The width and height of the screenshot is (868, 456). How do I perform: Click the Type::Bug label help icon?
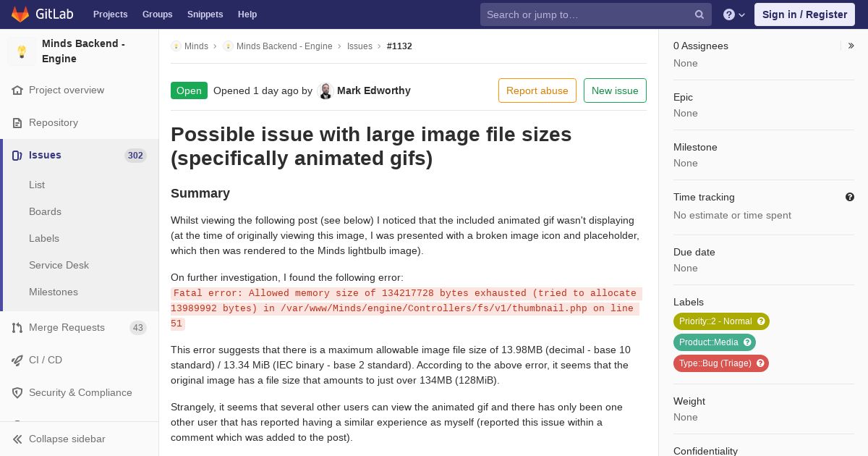(x=760, y=363)
